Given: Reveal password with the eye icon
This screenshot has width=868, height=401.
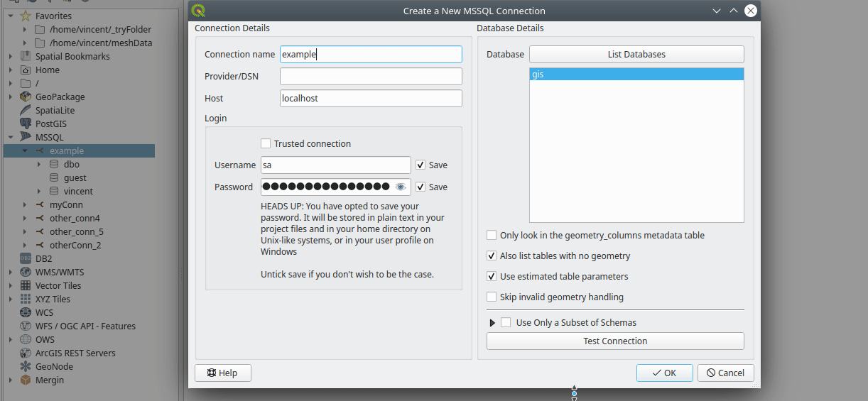Looking at the screenshot, I should (401, 187).
